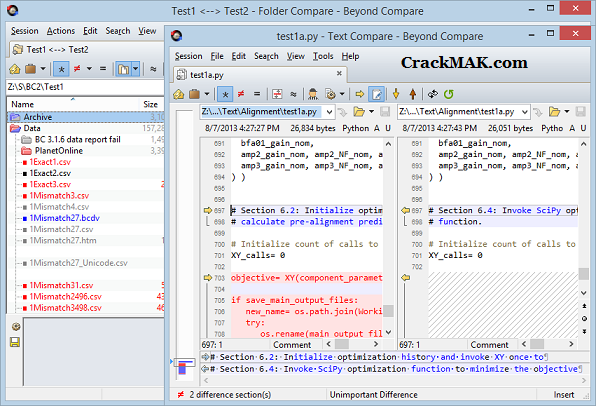Click the Insert status bar indicator

pos(564,395)
